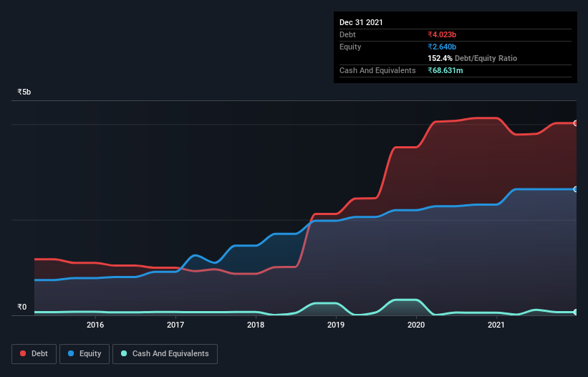Click the Cash end-point marker on chart

coord(576,312)
